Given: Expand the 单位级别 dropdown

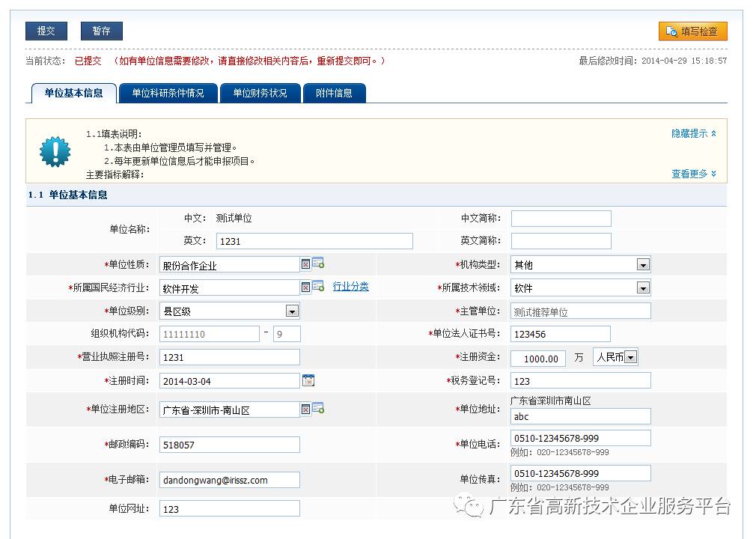Looking at the screenshot, I should (x=292, y=311).
